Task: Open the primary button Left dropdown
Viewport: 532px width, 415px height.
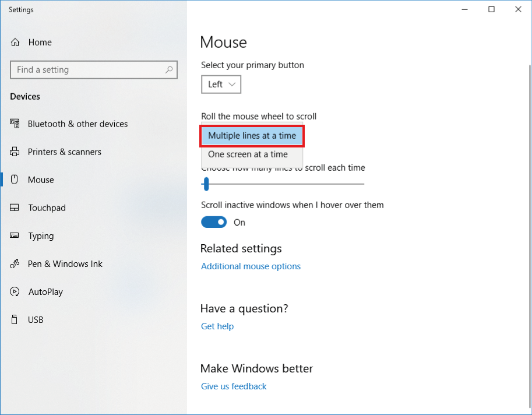Action: 221,85
